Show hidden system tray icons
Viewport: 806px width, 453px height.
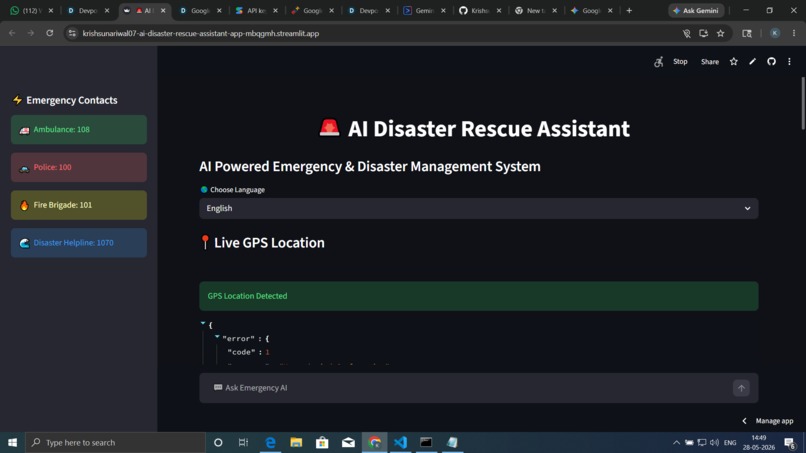(676, 443)
